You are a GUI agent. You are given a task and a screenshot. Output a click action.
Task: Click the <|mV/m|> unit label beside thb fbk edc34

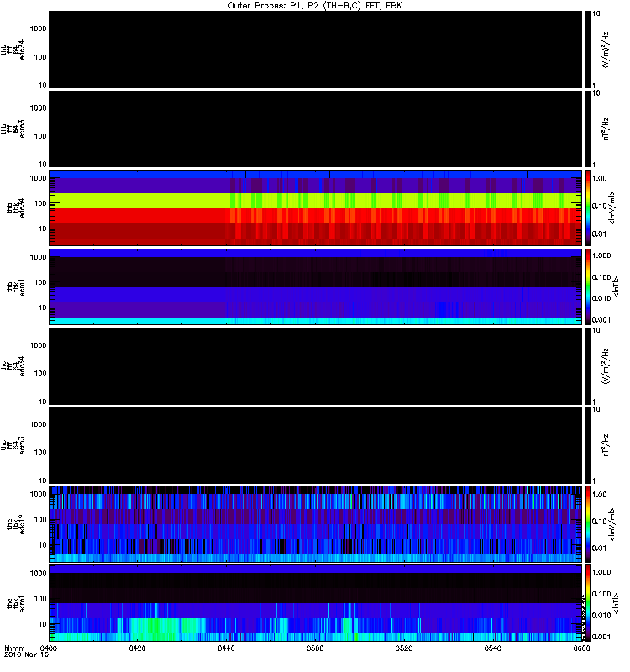[612, 207]
